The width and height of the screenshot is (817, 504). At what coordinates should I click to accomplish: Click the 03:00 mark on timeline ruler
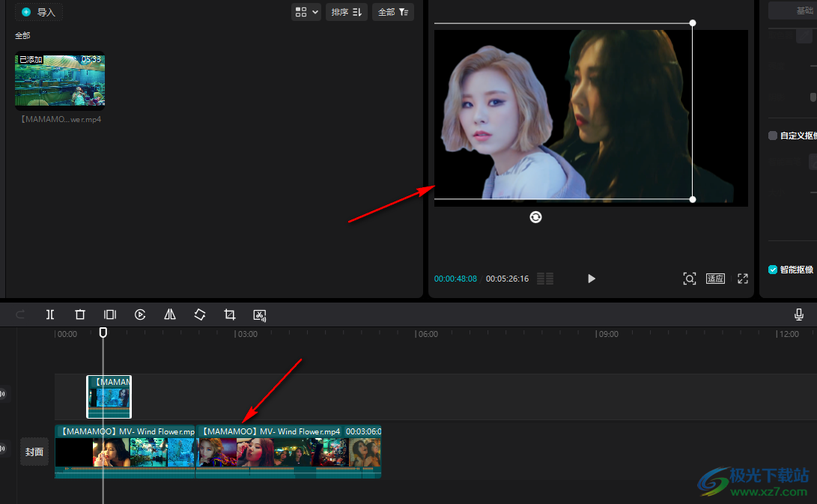(247, 334)
